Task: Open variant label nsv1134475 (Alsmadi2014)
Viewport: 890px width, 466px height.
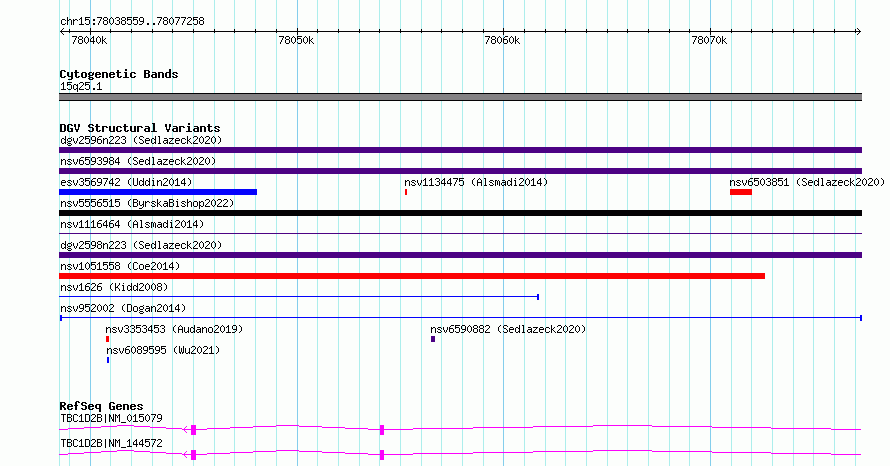Action: click(x=476, y=182)
